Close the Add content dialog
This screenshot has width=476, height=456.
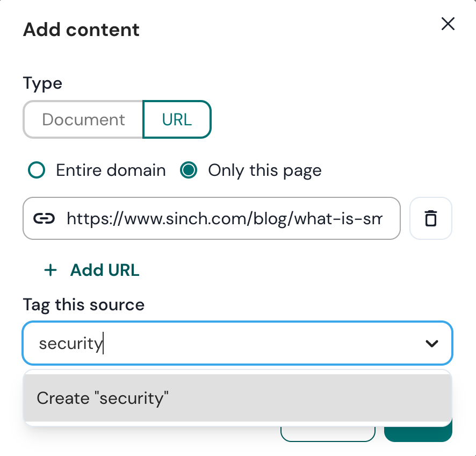[x=448, y=24]
